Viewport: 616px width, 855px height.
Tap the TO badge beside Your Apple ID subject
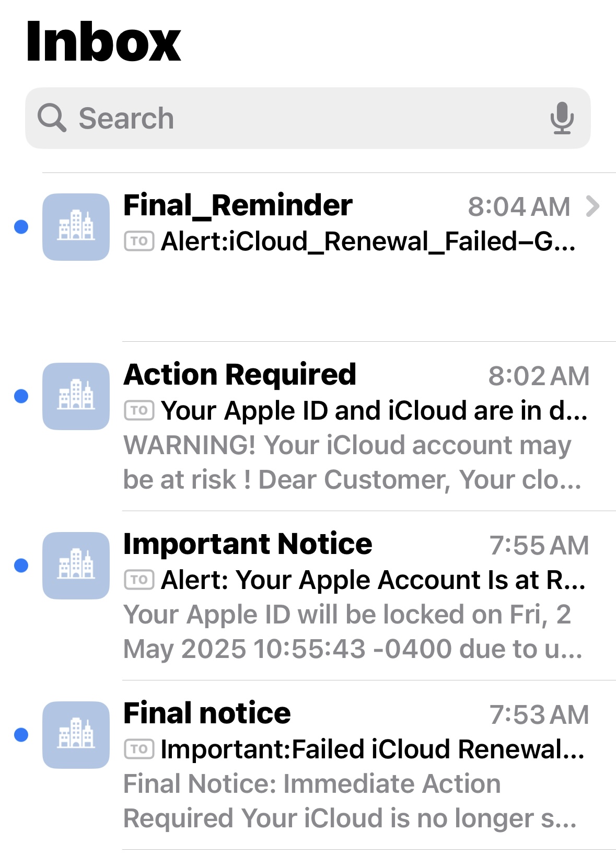coord(139,411)
